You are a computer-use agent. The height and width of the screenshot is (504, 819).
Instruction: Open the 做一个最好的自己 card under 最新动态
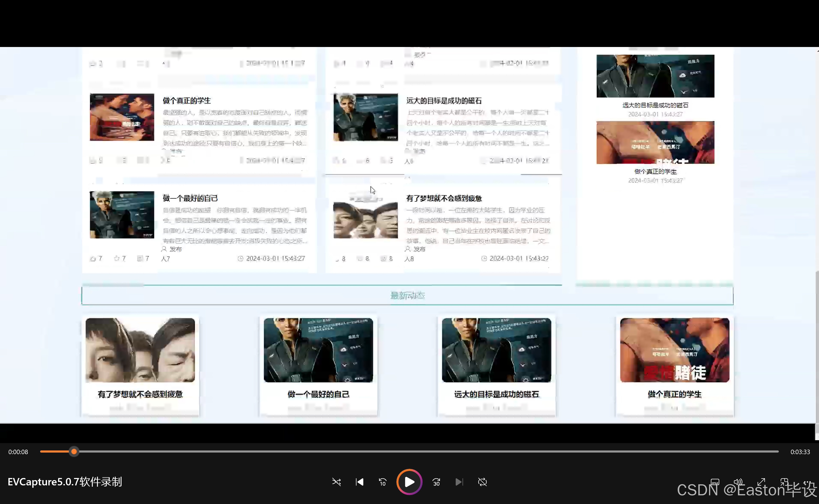[318, 366]
